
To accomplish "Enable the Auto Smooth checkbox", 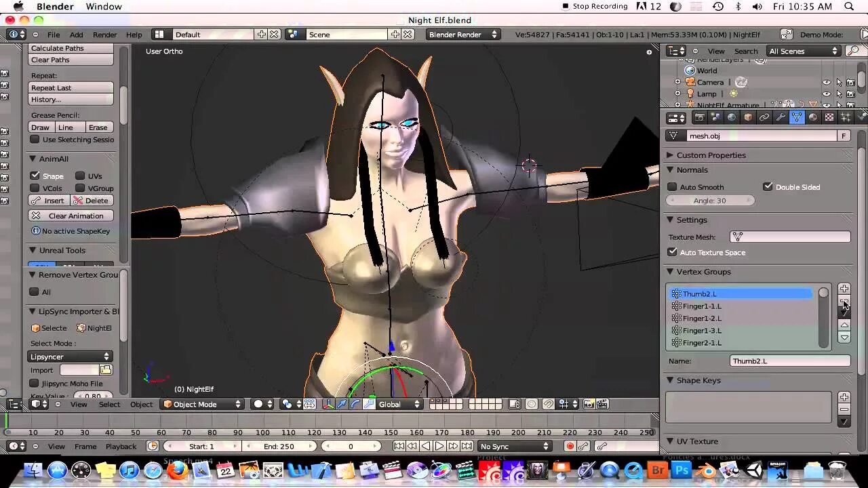I will (672, 186).
